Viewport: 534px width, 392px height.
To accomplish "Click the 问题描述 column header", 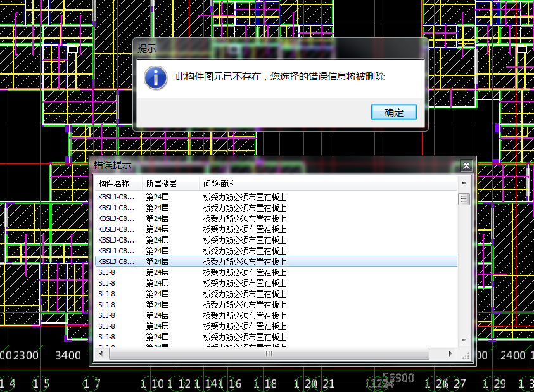I will 328,184.
